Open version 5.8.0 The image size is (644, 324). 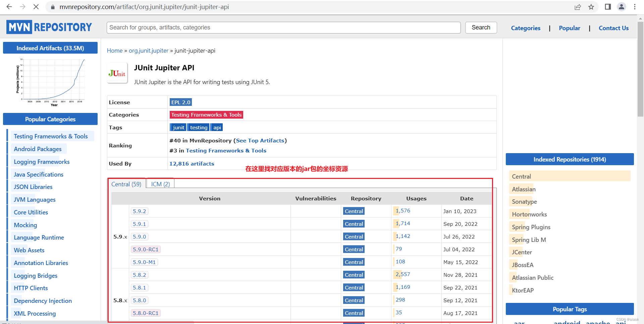(x=140, y=300)
